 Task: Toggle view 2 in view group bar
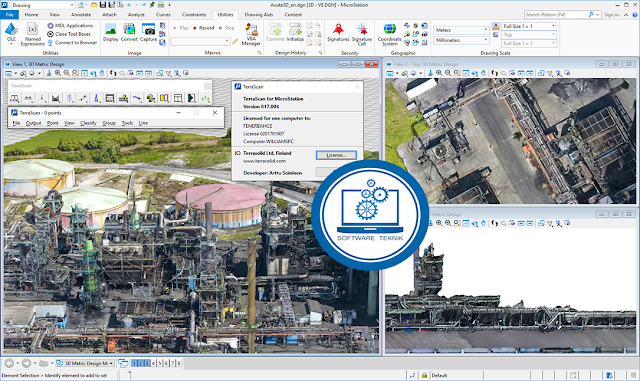coord(141,363)
